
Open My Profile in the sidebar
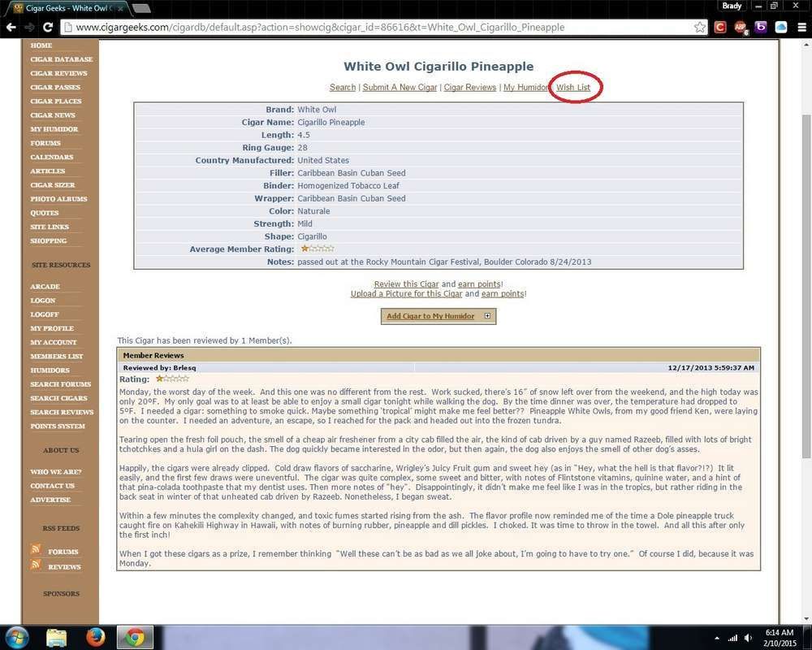click(52, 328)
